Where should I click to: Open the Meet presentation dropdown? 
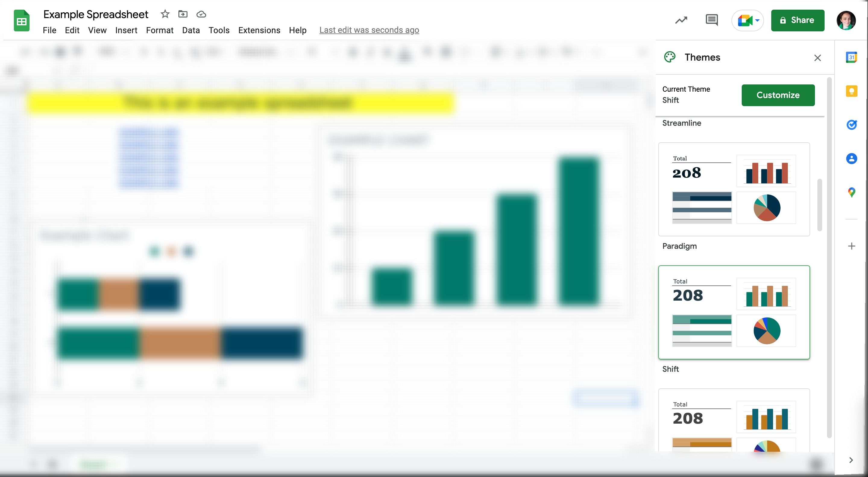(757, 20)
